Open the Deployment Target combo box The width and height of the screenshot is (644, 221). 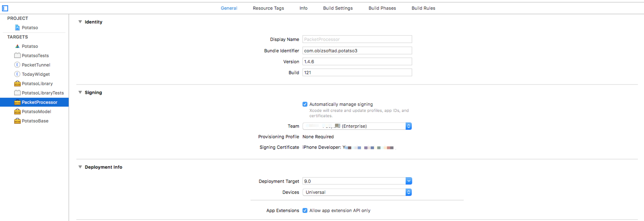(408, 181)
